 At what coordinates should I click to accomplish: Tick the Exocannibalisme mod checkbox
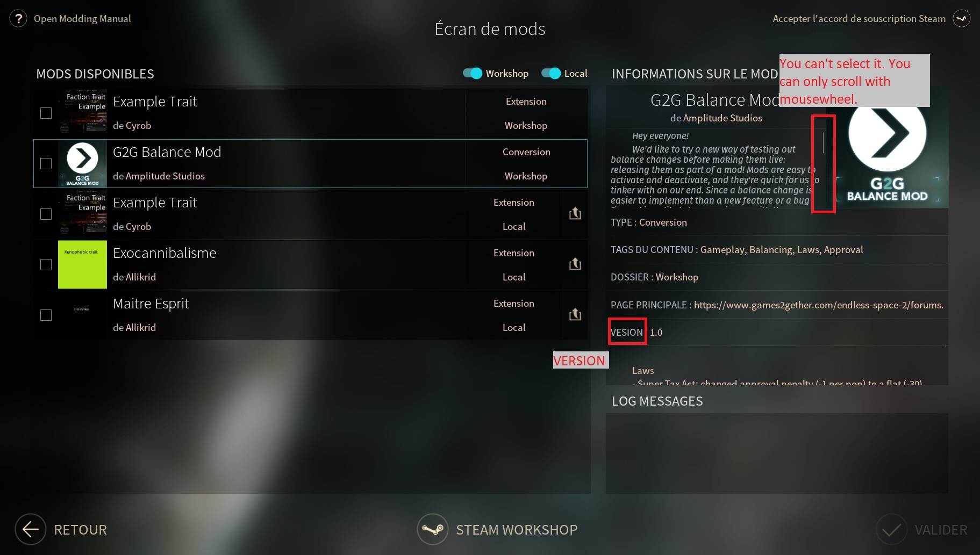(x=46, y=264)
